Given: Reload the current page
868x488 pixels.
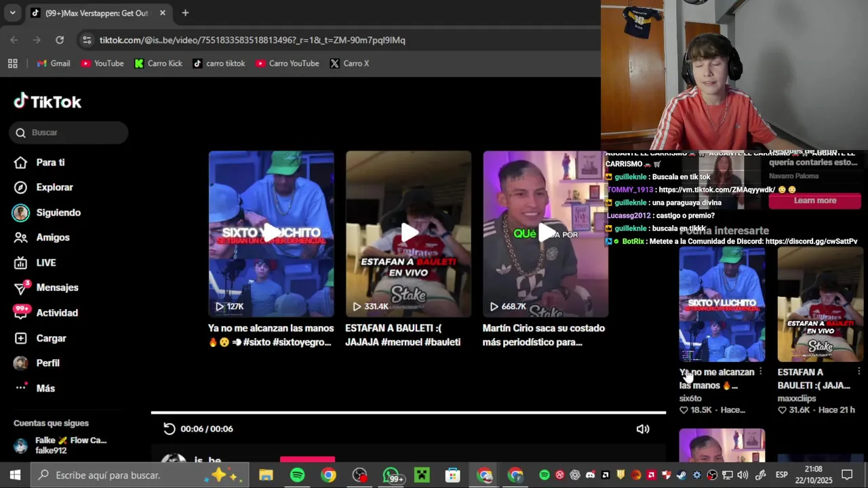Looking at the screenshot, I should [60, 40].
